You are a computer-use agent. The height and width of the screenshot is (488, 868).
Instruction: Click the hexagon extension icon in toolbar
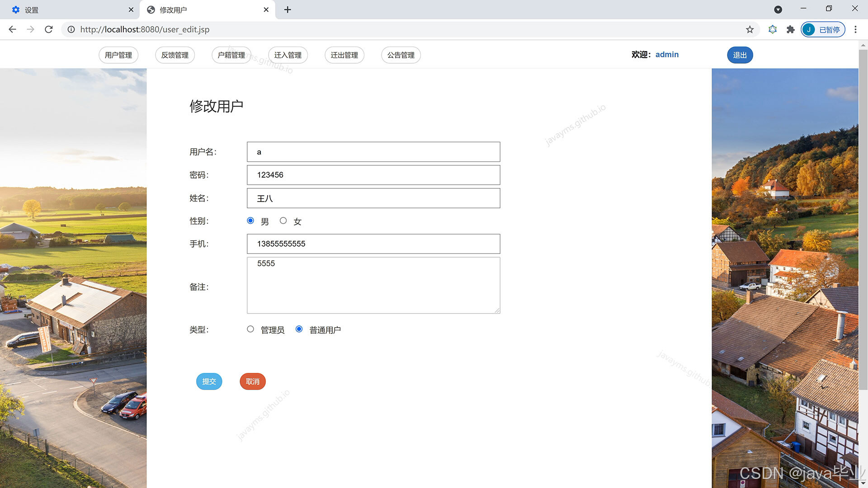773,29
